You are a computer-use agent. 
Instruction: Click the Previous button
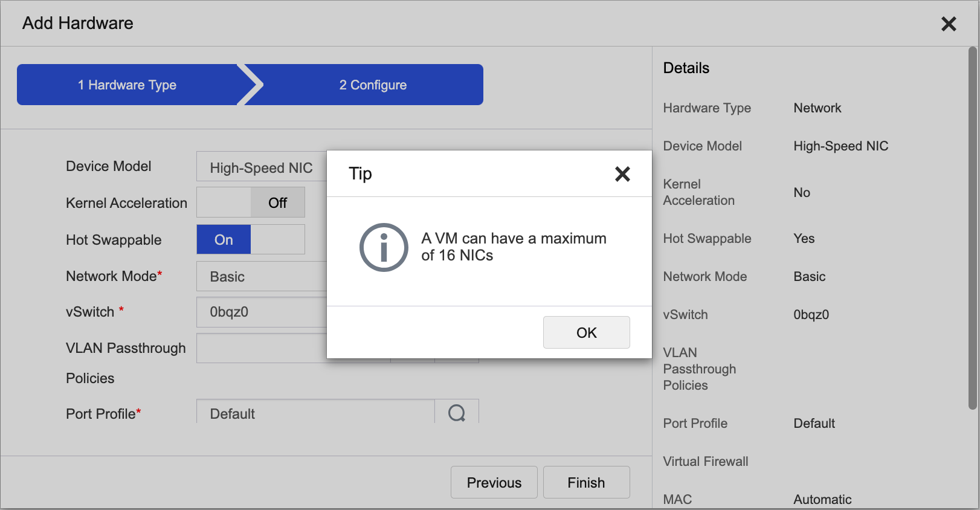(494, 482)
